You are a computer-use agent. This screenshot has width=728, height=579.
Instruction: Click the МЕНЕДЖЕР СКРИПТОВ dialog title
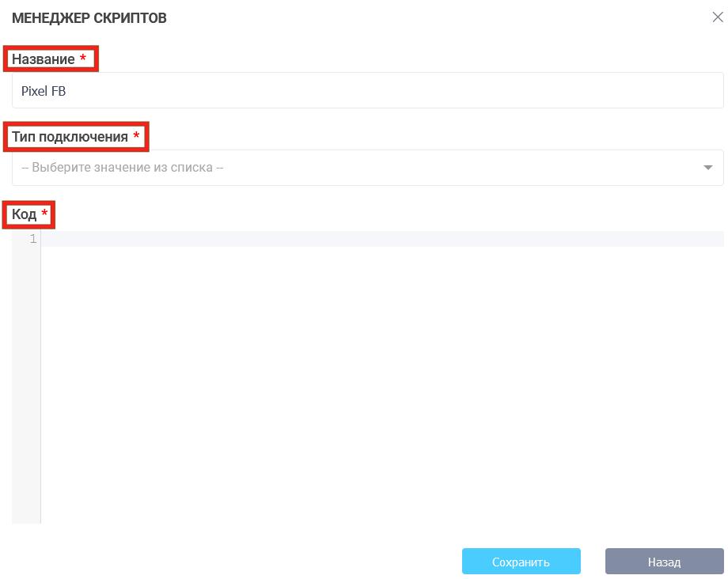pos(89,18)
